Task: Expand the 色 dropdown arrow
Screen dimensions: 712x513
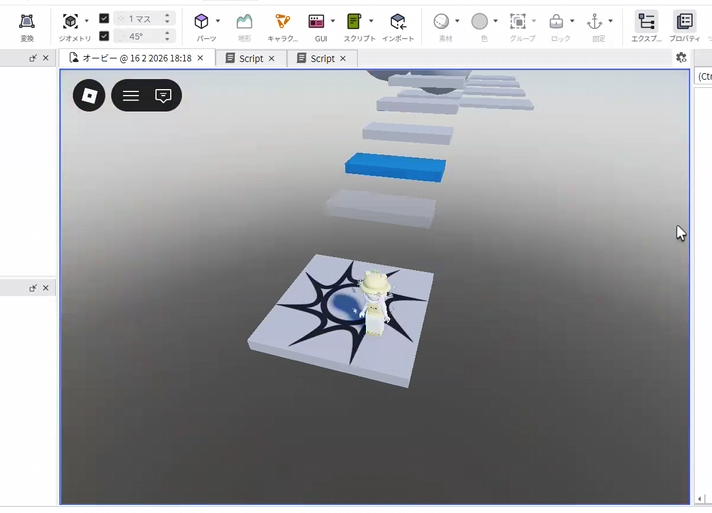Action: (x=495, y=21)
